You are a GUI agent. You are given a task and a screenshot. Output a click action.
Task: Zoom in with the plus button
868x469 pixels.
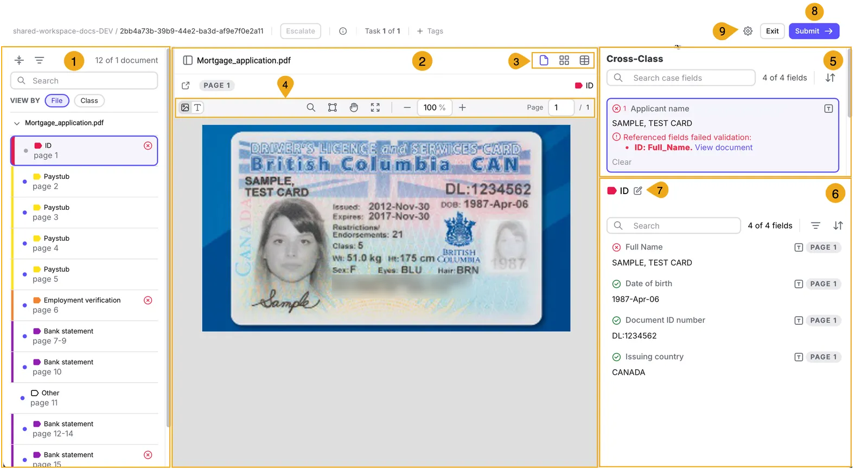point(462,107)
